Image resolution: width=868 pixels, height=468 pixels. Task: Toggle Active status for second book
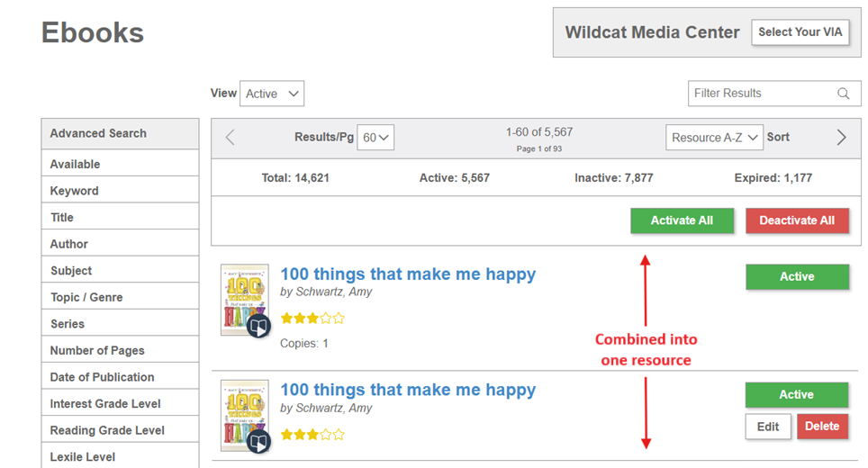coord(797,394)
